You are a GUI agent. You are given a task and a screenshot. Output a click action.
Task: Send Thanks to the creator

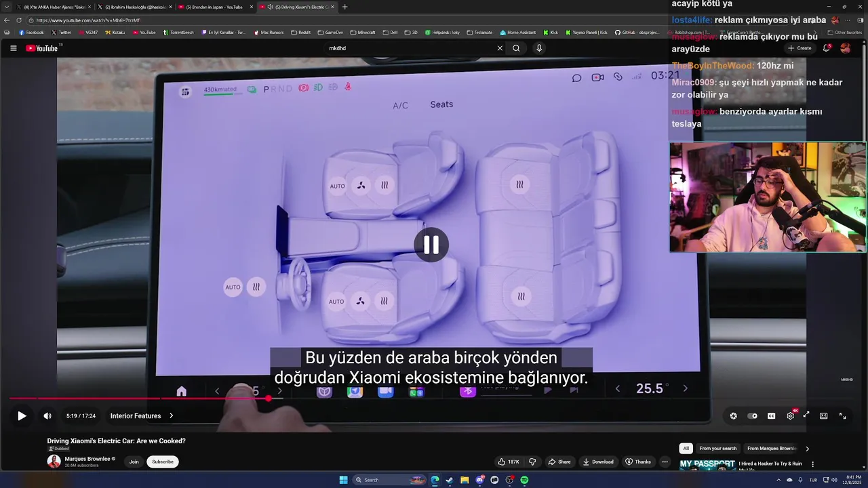tap(638, 462)
